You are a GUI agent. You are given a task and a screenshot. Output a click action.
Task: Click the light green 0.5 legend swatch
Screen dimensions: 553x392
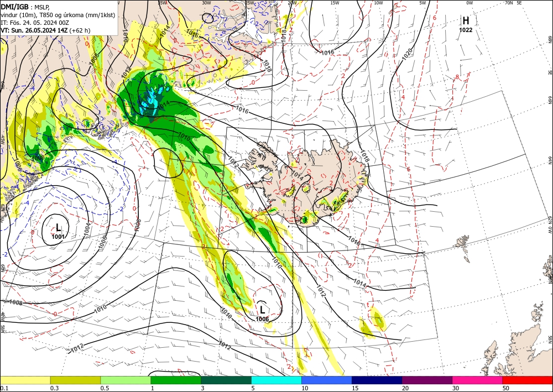tap(126, 380)
